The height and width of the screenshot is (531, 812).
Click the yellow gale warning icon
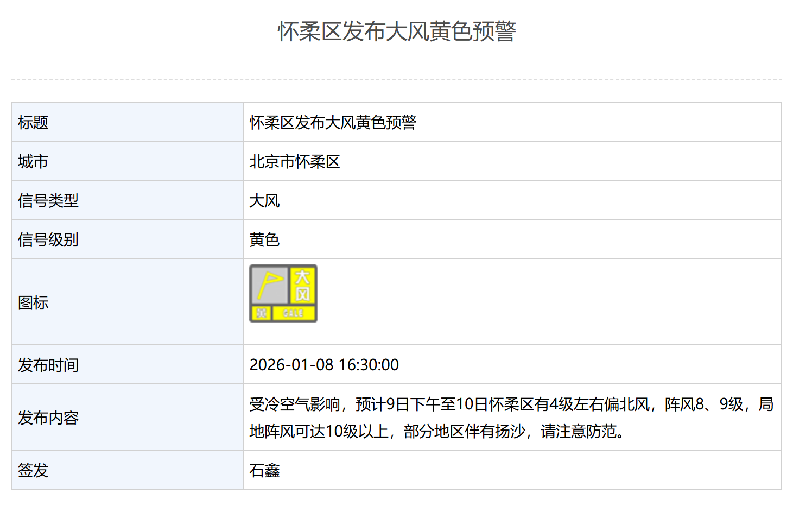(x=283, y=293)
